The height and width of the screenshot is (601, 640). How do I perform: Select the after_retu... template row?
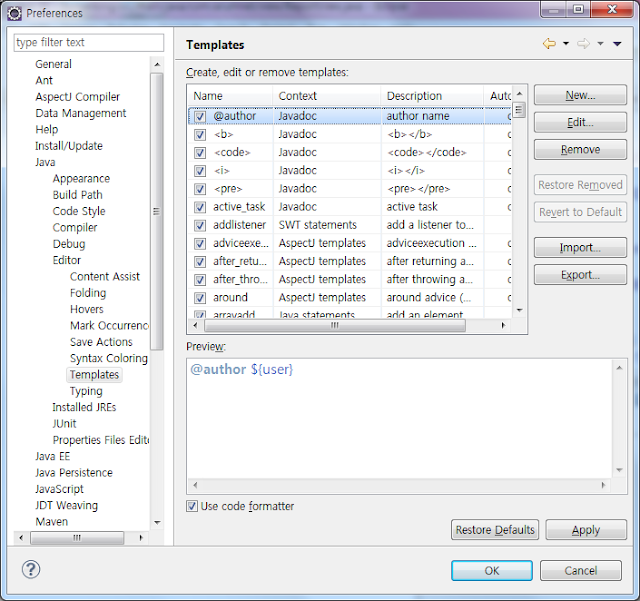(x=350, y=261)
